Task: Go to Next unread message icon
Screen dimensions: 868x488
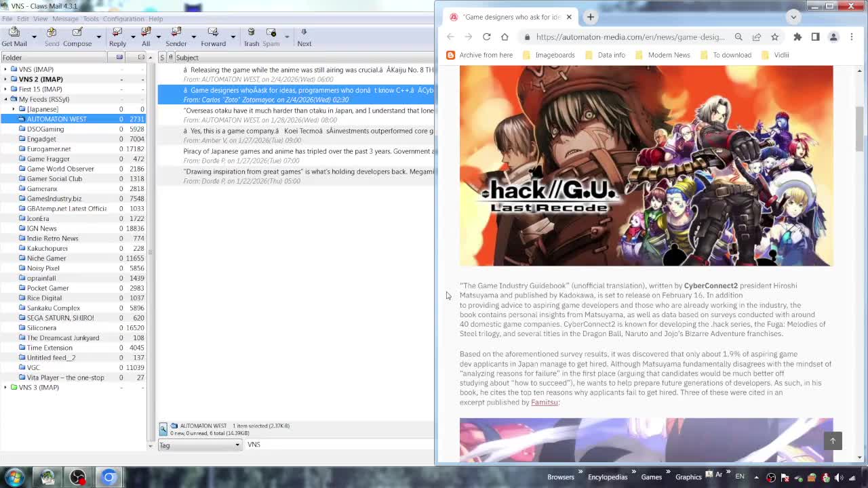Action: click(x=304, y=37)
